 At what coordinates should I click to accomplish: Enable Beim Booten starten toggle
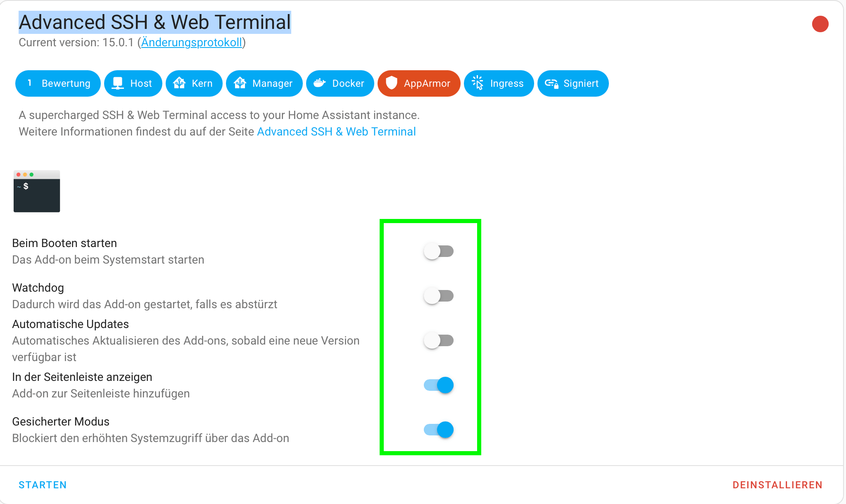coord(438,251)
